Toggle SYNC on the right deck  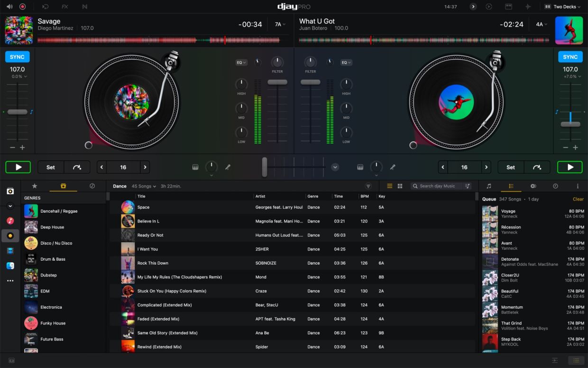click(570, 57)
